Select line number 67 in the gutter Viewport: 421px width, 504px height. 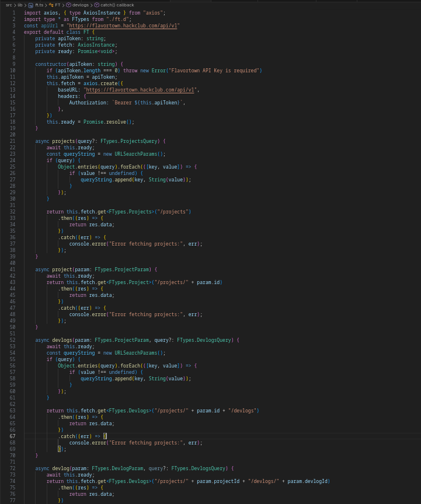(13, 436)
